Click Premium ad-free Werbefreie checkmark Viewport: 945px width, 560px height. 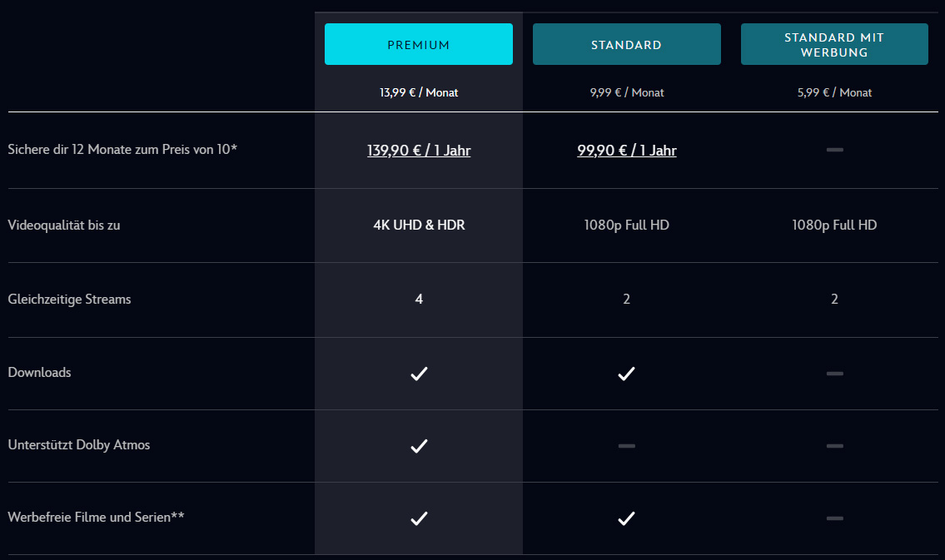coord(419,518)
